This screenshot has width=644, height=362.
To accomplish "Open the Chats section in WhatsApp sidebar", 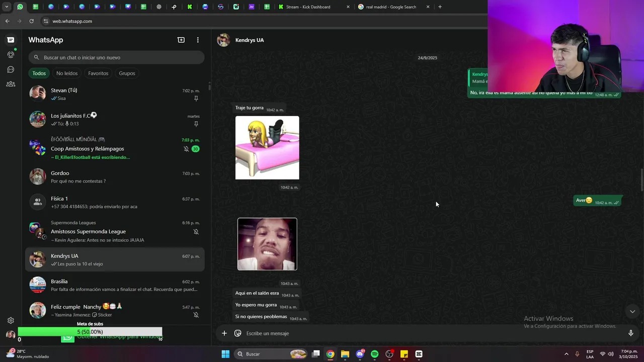I will click(x=11, y=40).
